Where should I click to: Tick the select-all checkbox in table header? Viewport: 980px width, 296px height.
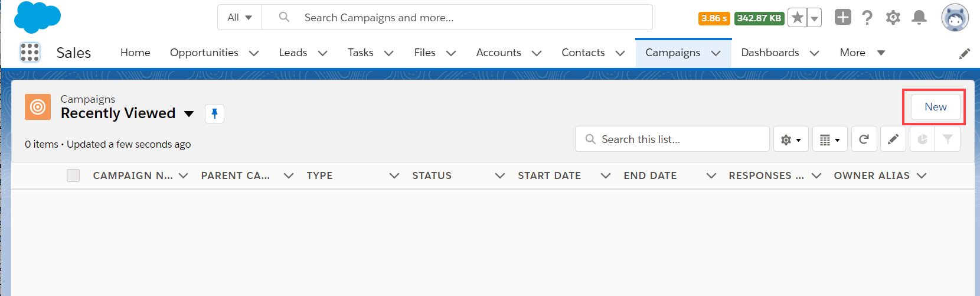pos(73,175)
